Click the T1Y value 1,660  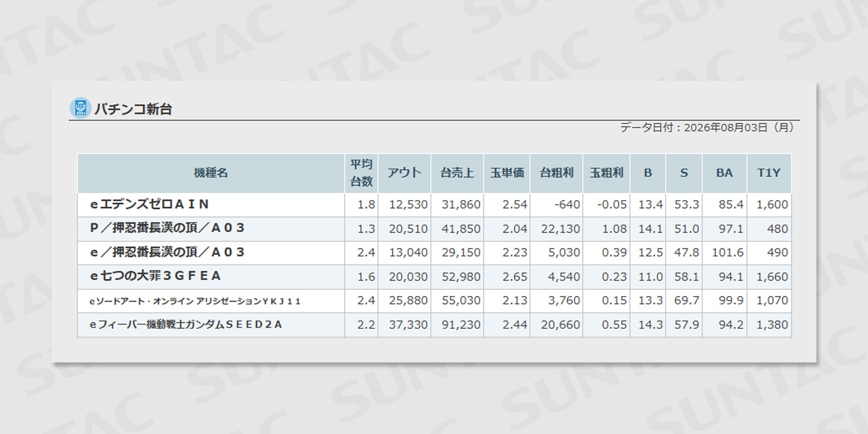[772, 277]
